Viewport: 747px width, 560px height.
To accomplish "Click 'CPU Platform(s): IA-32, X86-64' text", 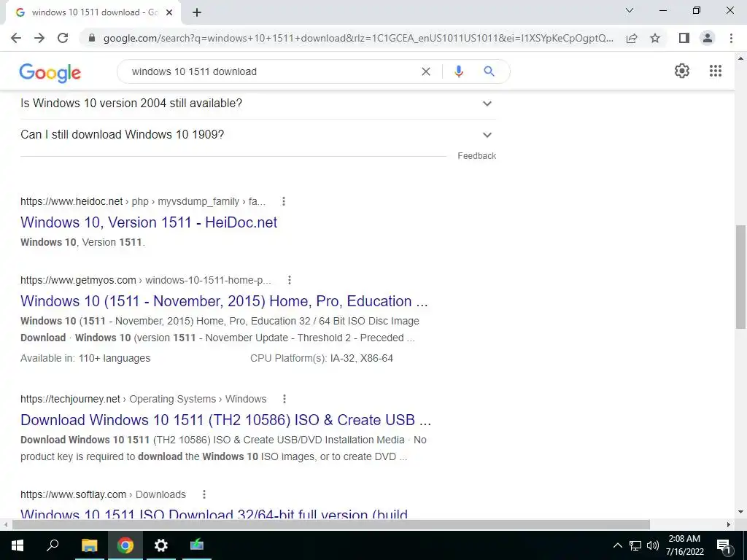I will tap(322, 358).
